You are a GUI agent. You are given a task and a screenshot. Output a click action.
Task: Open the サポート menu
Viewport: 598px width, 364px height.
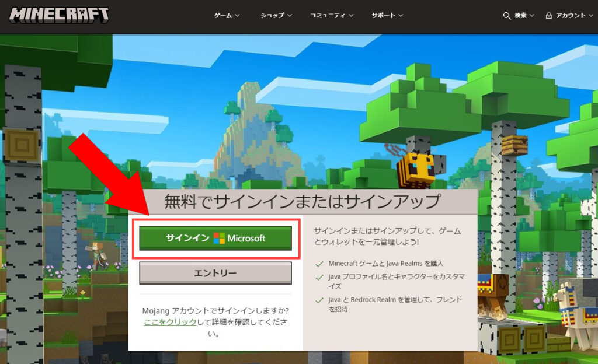387,16
